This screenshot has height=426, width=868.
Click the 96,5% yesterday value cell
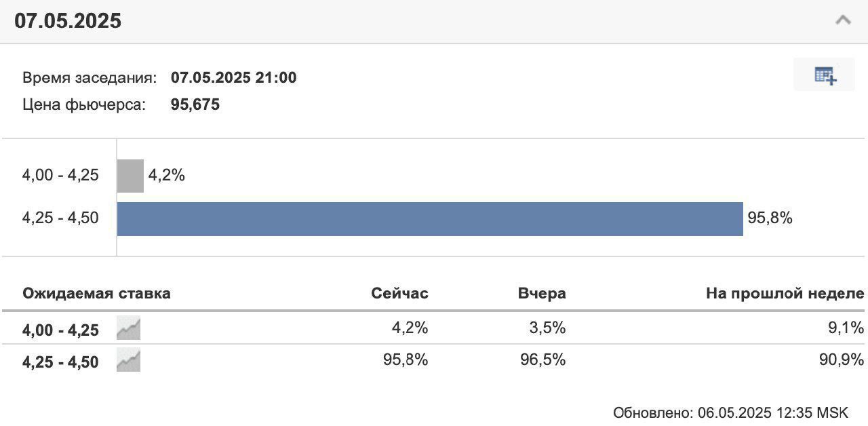pyautogui.click(x=543, y=360)
